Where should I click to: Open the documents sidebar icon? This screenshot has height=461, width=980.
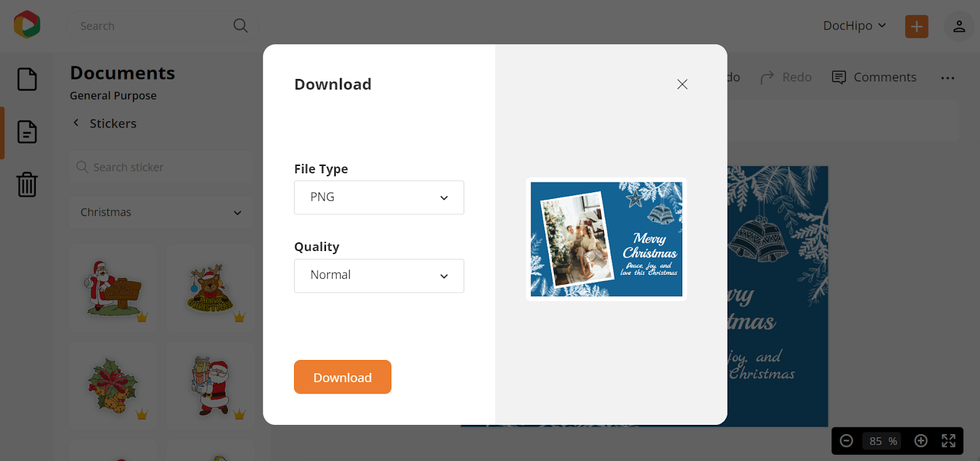(27, 132)
